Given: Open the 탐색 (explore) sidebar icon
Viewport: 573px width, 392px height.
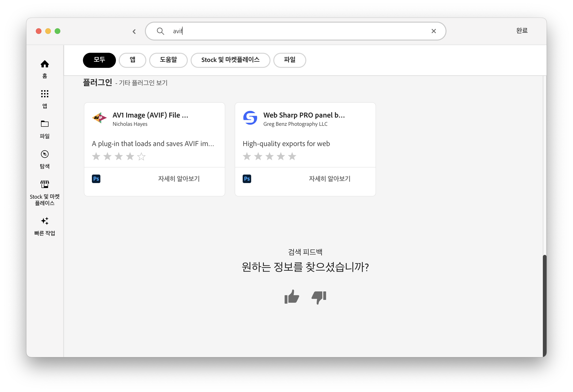Looking at the screenshot, I should 45,159.
